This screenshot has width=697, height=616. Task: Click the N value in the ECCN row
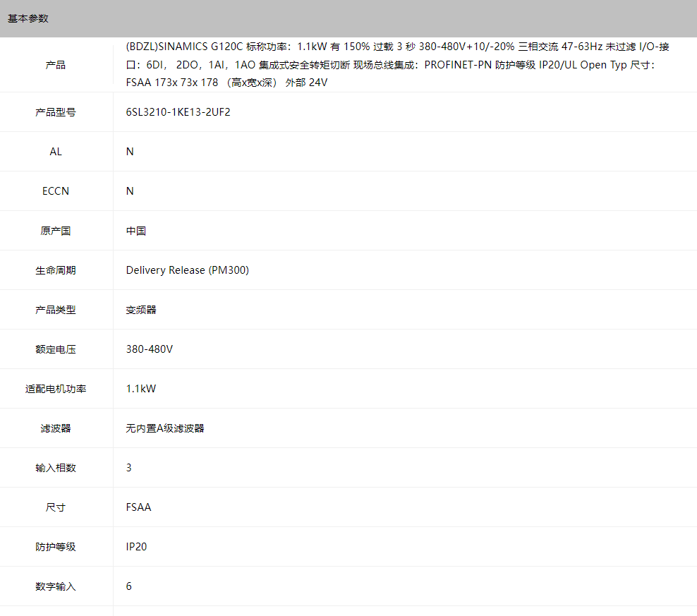(130, 191)
